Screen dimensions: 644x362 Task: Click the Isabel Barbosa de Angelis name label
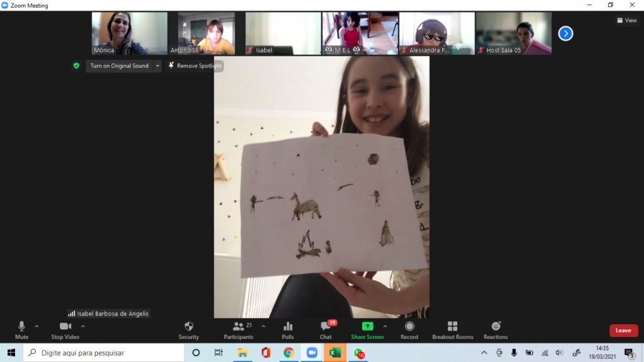pos(109,314)
